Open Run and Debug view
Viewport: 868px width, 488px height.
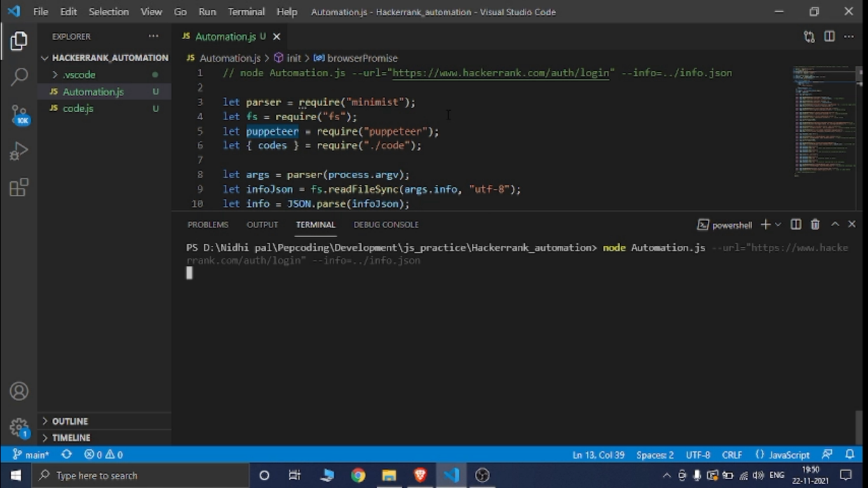coord(19,151)
